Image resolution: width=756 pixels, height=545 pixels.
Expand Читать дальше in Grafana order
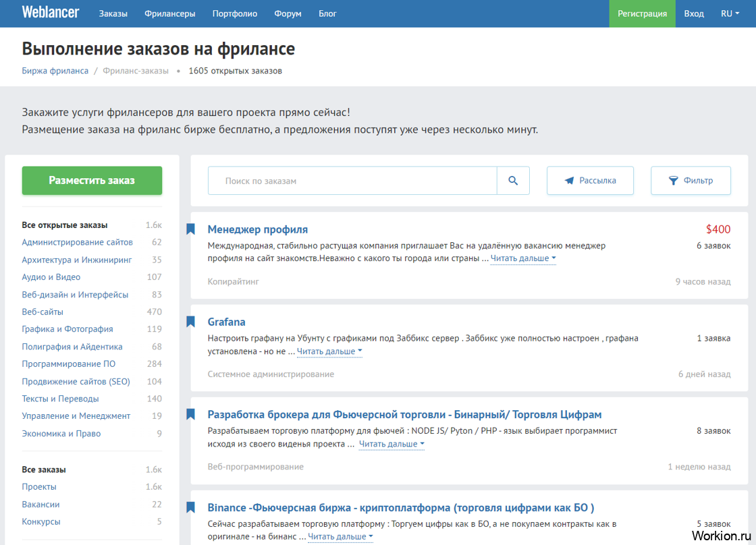pos(329,351)
